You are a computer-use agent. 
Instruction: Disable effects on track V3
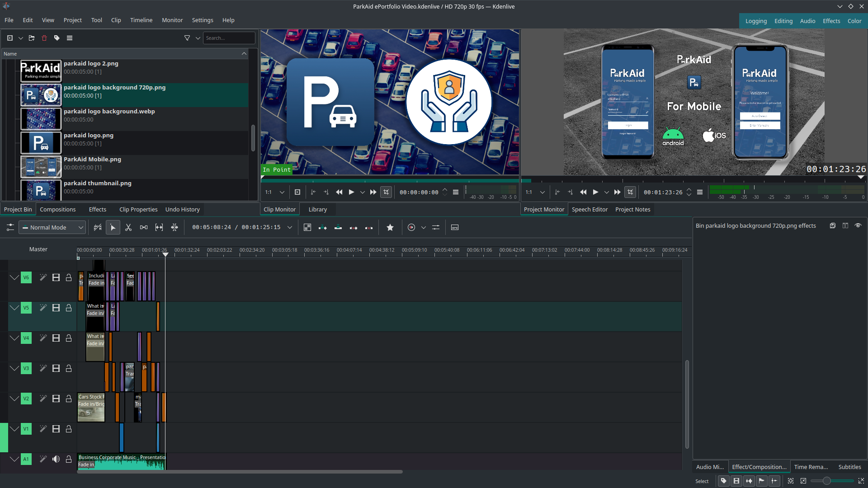click(x=43, y=368)
